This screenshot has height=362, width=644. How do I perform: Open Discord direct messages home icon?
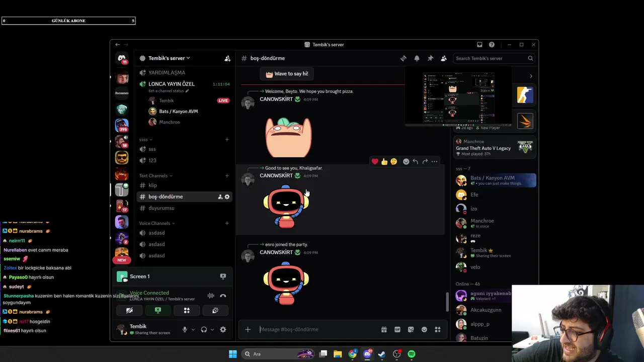click(x=122, y=58)
